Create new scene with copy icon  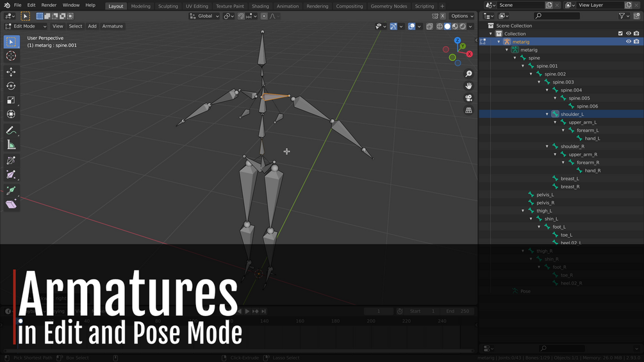pos(549,5)
